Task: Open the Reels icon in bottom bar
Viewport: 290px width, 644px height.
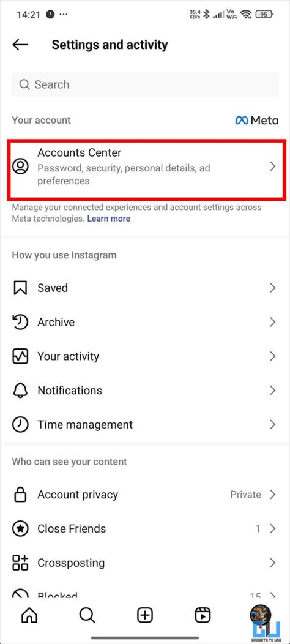Action: (203, 615)
